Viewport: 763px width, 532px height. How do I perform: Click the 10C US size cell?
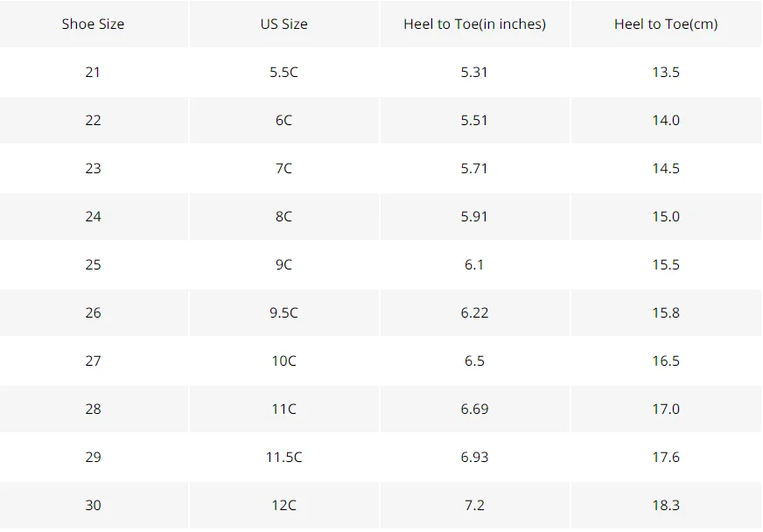(284, 360)
